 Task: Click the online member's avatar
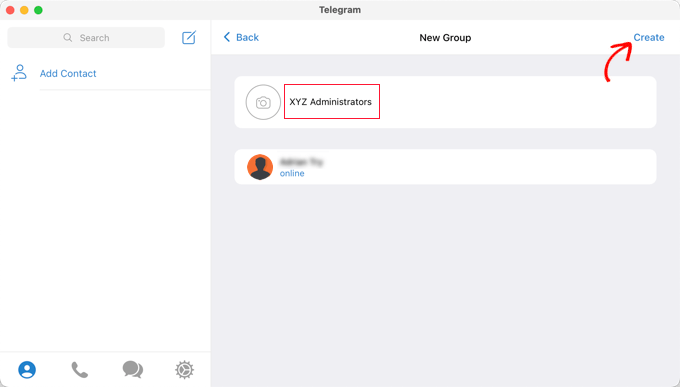pyautogui.click(x=260, y=167)
